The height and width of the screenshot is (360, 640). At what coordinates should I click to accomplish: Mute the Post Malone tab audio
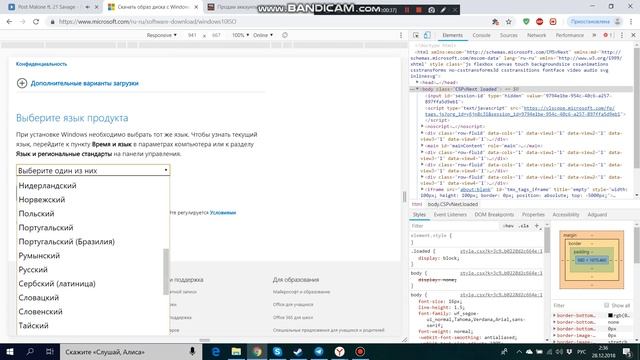pos(87,7)
